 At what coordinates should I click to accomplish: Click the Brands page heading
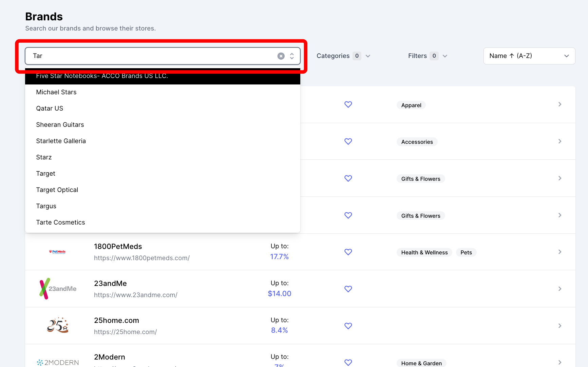[x=44, y=17]
